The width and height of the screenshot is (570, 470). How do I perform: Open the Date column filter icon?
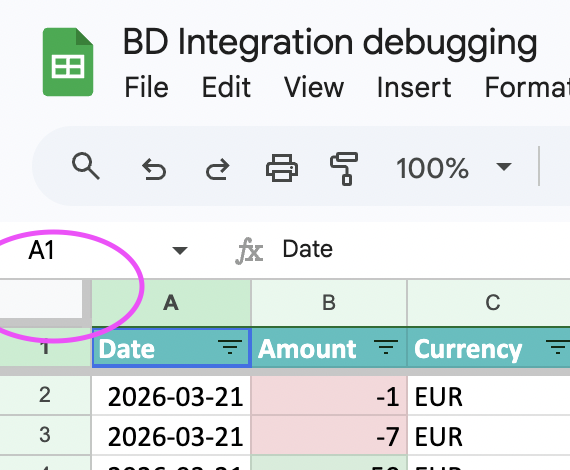[x=230, y=347]
